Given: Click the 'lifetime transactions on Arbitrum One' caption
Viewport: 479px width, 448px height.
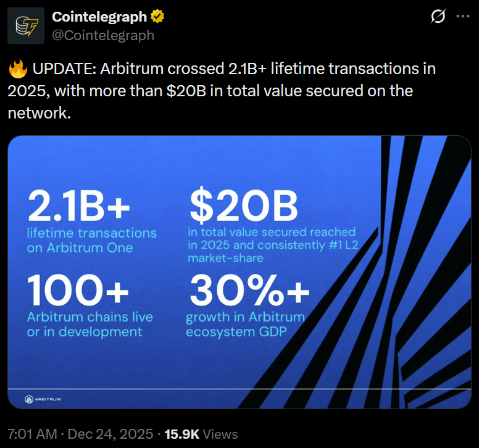Looking at the screenshot, I should [91, 240].
